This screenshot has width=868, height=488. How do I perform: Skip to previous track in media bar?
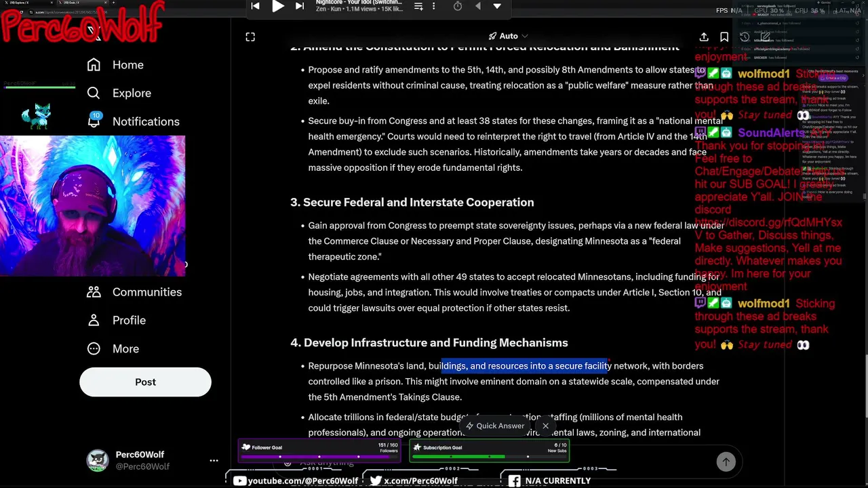click(x=255, y=6)
